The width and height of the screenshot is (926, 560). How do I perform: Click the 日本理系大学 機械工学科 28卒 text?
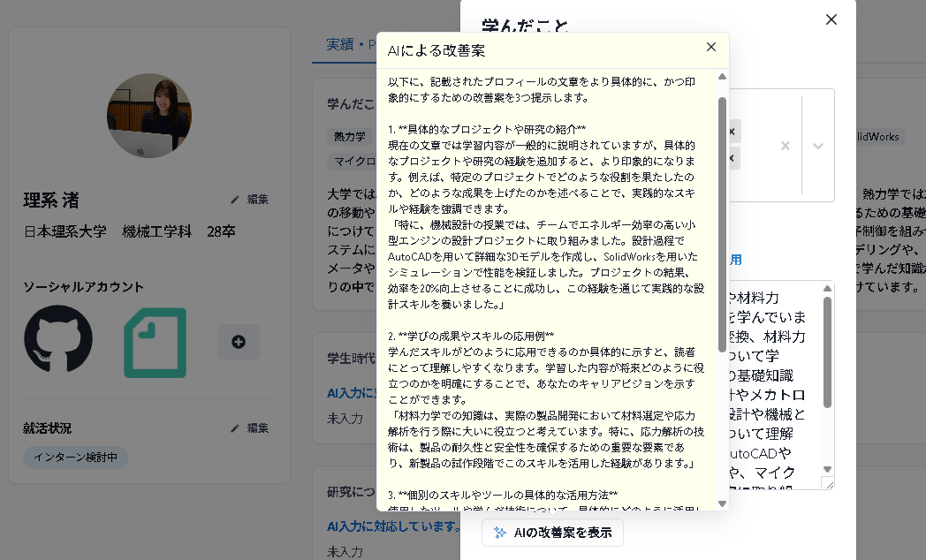(129, 231)
